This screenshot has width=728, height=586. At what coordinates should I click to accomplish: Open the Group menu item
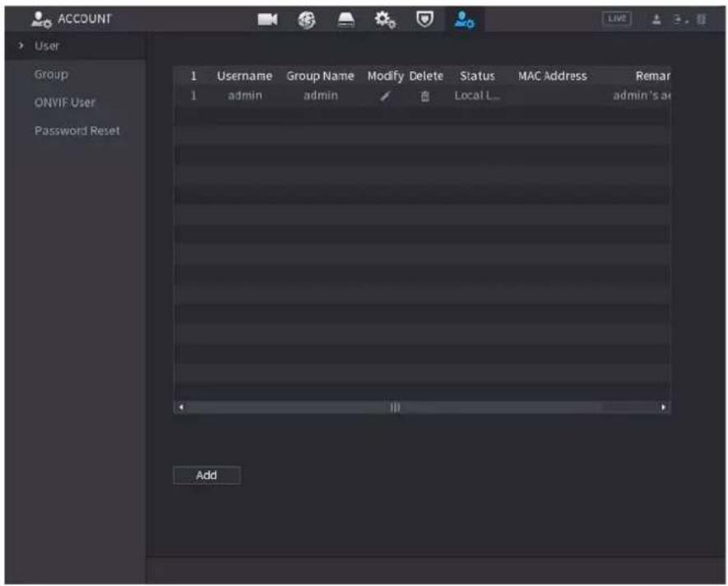[x=51, y=74]
